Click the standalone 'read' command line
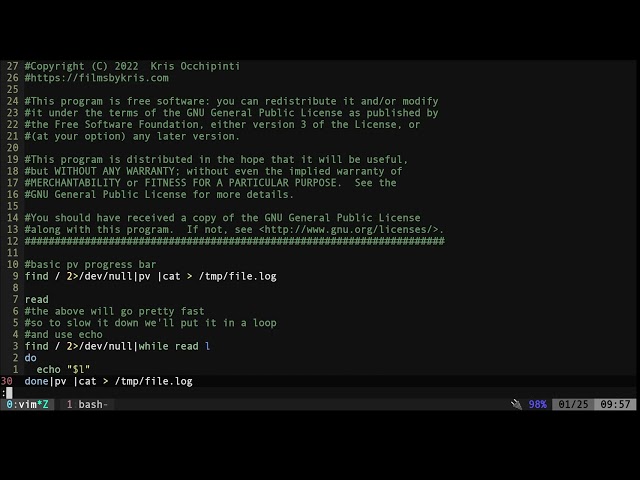640x480 pixels. [x=36, y=300]
